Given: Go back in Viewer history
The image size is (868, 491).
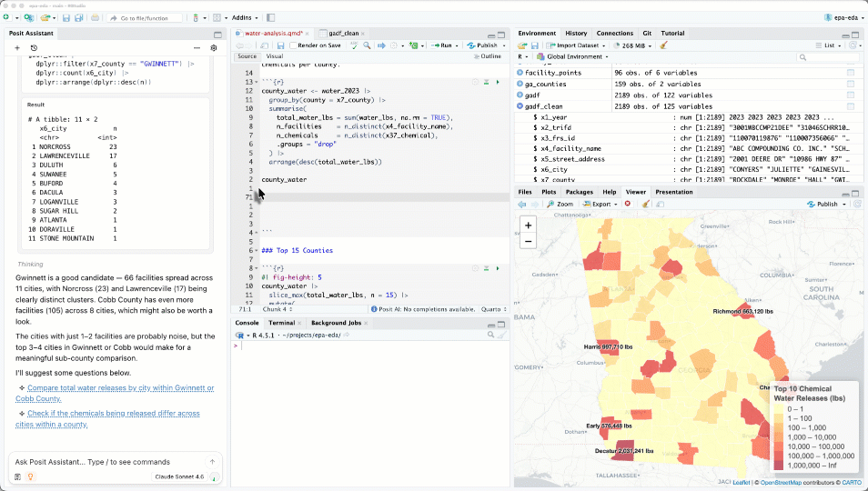Looking at the screenshot, I should pyautogui.click(x=522, y=204).
